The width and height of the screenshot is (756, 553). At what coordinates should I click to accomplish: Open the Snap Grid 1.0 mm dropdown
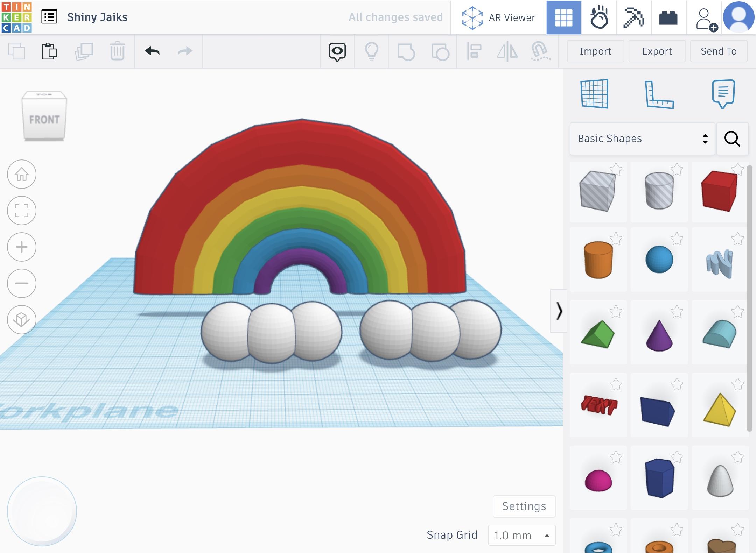click(521, 535)
